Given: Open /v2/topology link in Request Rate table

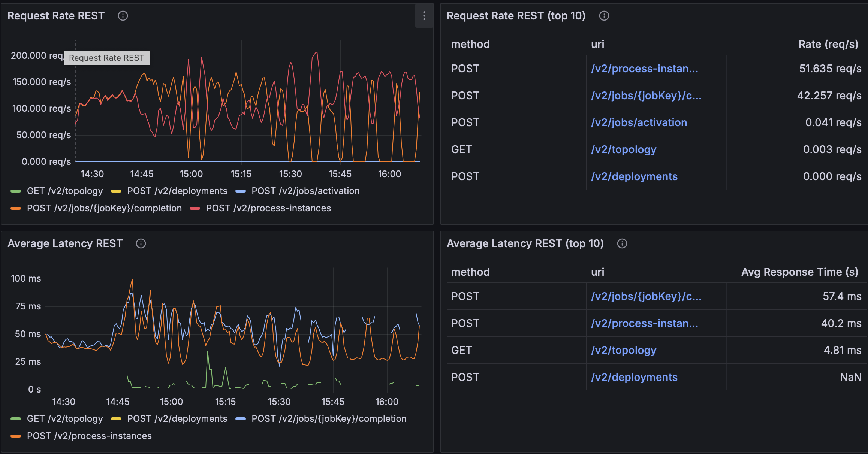Looking at the screenshot, I should point(623,149).
